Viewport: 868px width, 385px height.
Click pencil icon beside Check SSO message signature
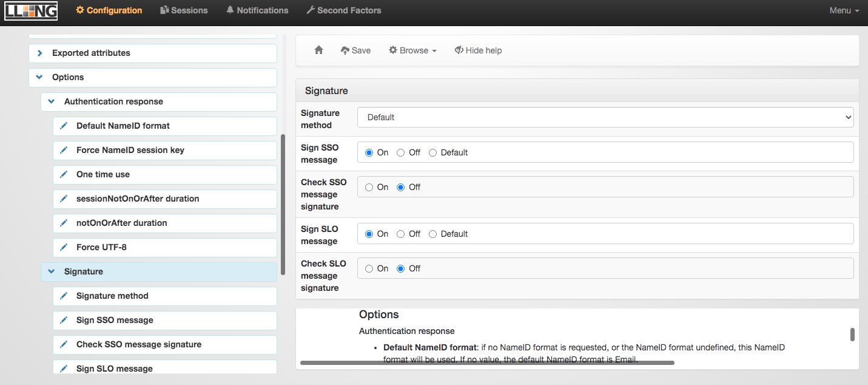click(64, 344)
